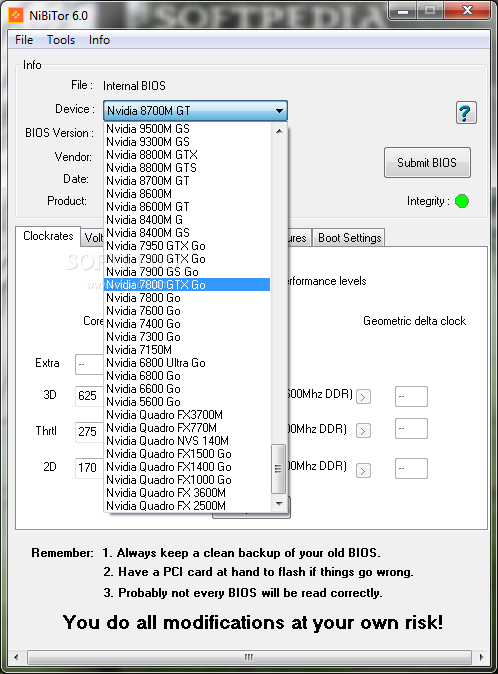Screen dimensions: 498x674
Task: Select Nvidia 6800 Ultra Go
Action: (x=187, y=363)
